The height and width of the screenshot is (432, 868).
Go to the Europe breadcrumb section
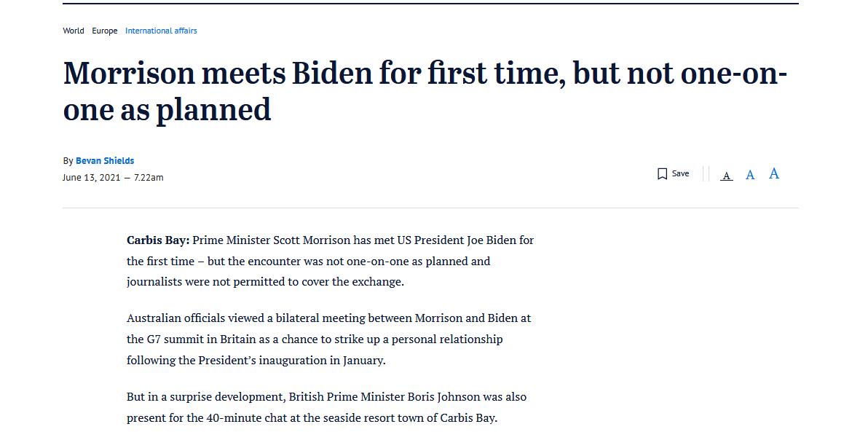(104, 31)
